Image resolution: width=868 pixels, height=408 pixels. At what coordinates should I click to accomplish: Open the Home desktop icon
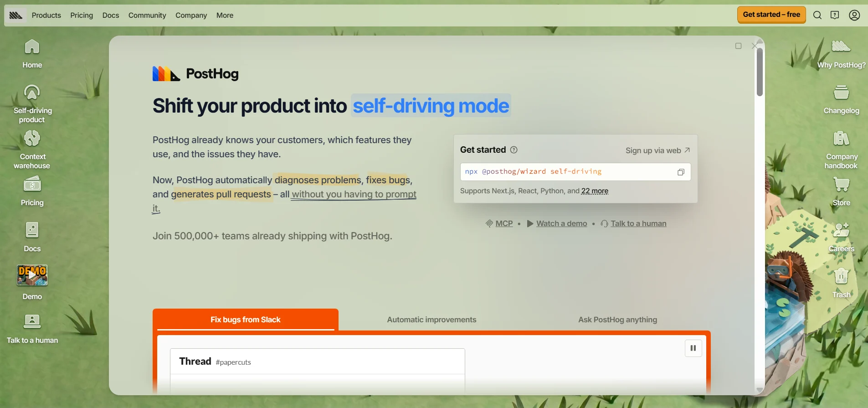coord(32,54)
